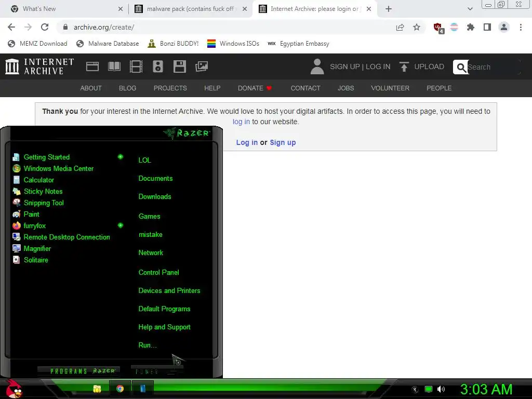Image resolution: width=532 pixels, height=399 pixels.
Task: Launch furryfox from start menu
Action: [34, 225]
